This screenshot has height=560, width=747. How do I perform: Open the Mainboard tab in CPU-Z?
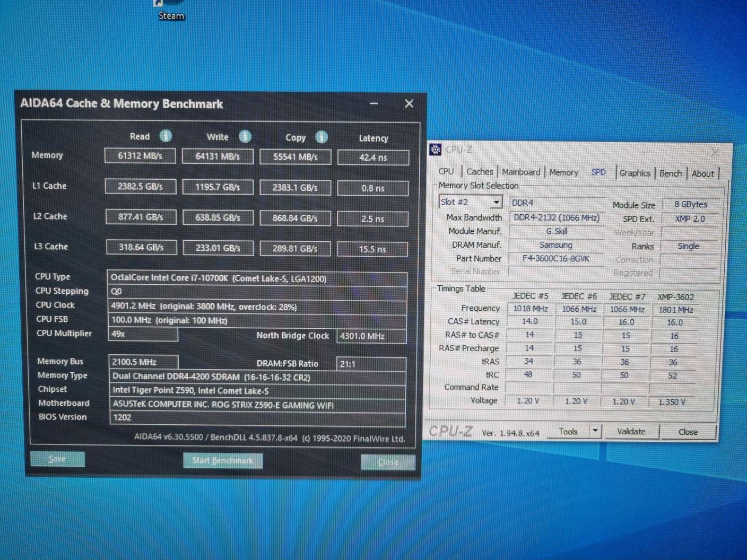point(521,172)
